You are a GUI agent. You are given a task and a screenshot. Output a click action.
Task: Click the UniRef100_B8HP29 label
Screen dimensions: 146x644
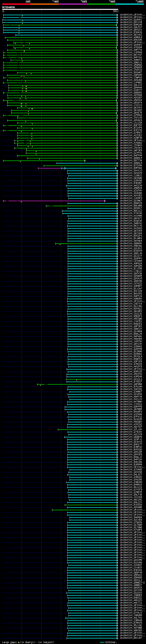pyautogui.click(x=131, y=203)
